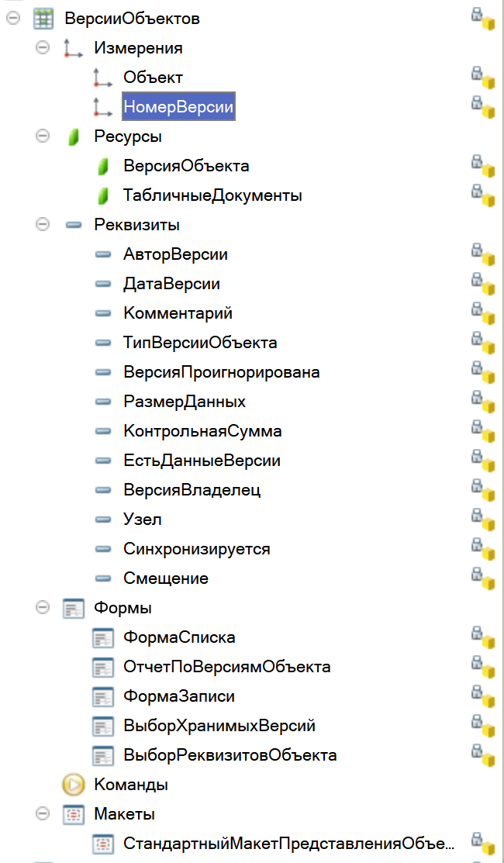
Task: Select the ВерсияПроигнорирована attribute
Action: (x=222, y=372)
